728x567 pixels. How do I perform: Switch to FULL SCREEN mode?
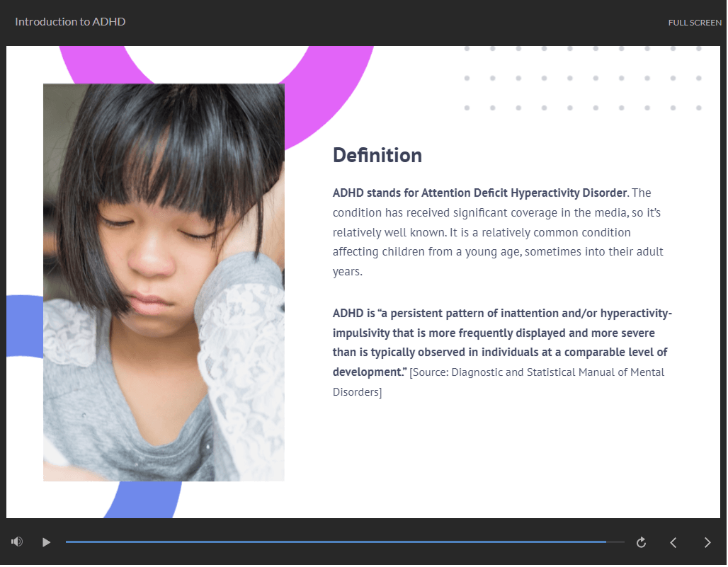click(695, 22)
